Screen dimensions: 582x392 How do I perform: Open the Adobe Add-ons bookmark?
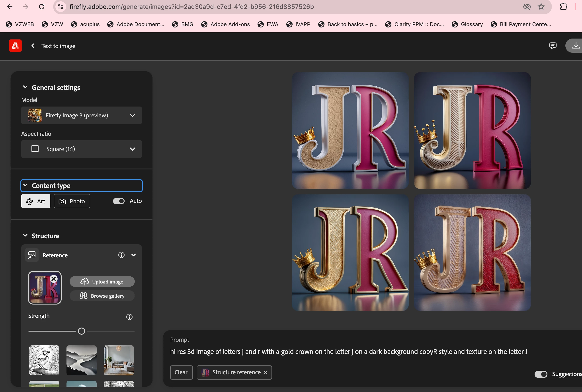pyautogui.click(x=225, y=24)
